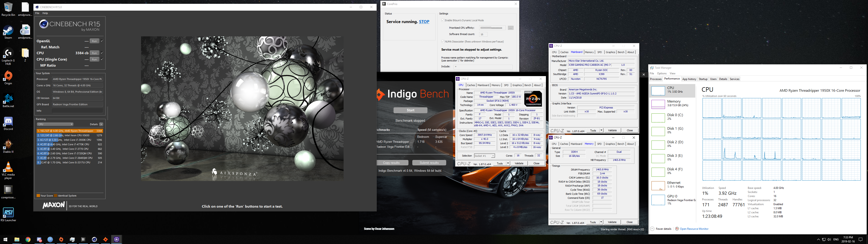Run the OpenGL test in Cinebench

click(x=94, y=41)
